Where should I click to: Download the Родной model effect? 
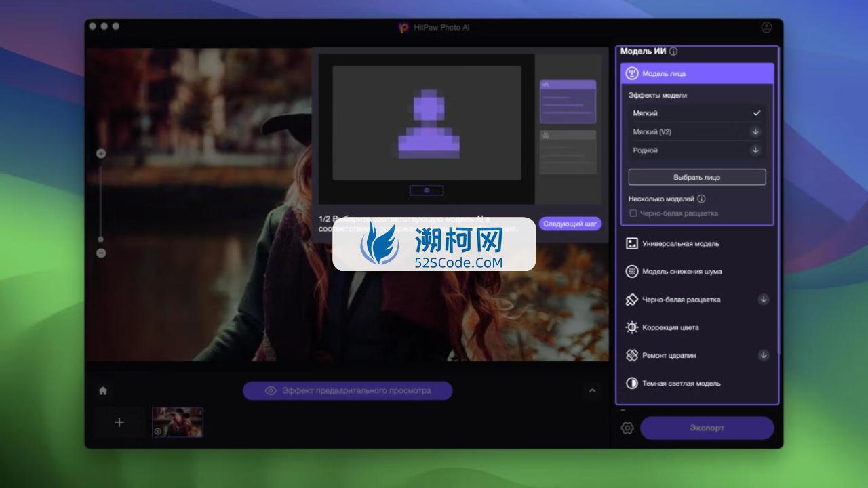click(755, 150)
